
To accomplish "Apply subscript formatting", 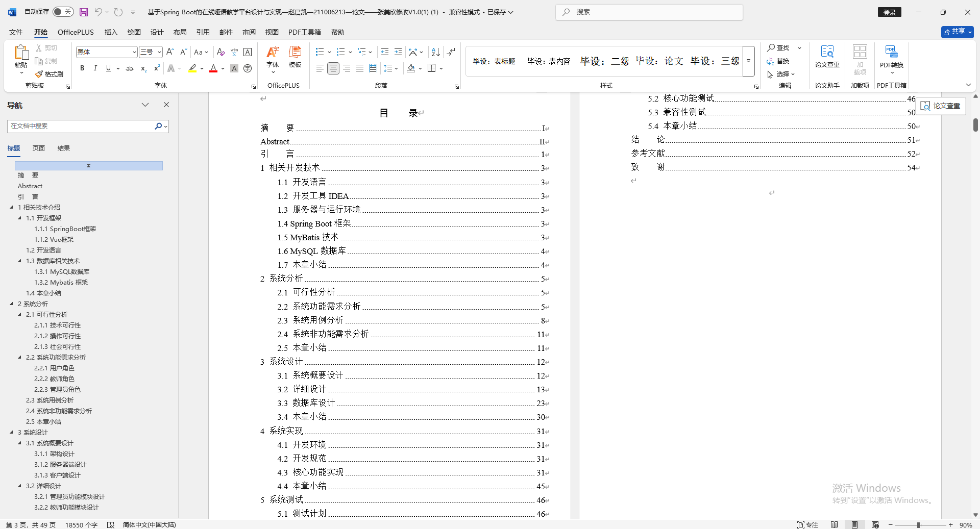I will [143, 69].
